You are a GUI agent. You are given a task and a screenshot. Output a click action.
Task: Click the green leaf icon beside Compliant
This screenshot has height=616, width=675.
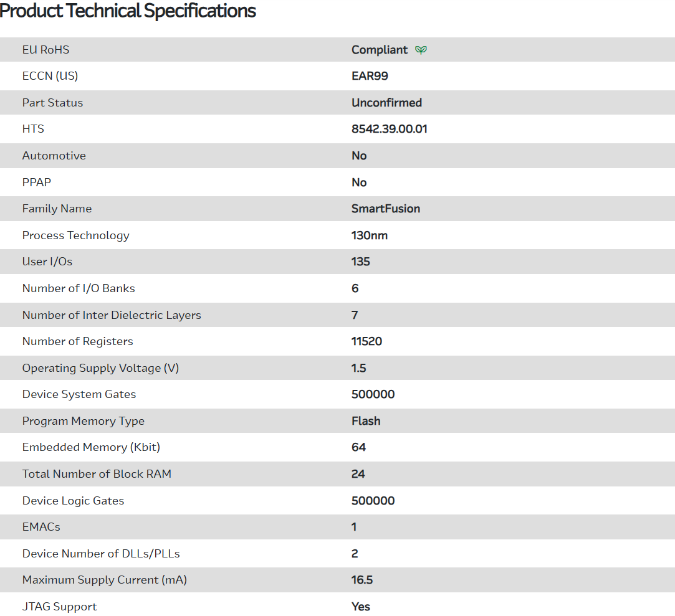pyautogui.click(x=421, y=50)
